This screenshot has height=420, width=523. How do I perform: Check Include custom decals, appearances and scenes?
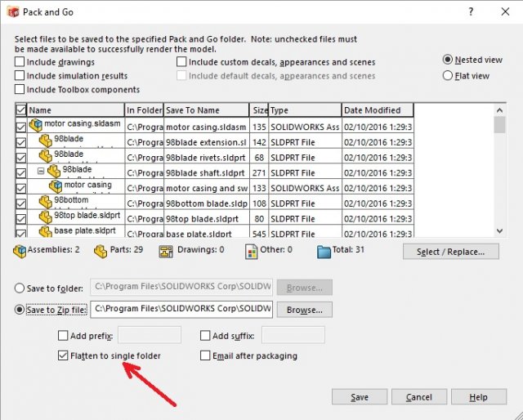tap(181, 62)
